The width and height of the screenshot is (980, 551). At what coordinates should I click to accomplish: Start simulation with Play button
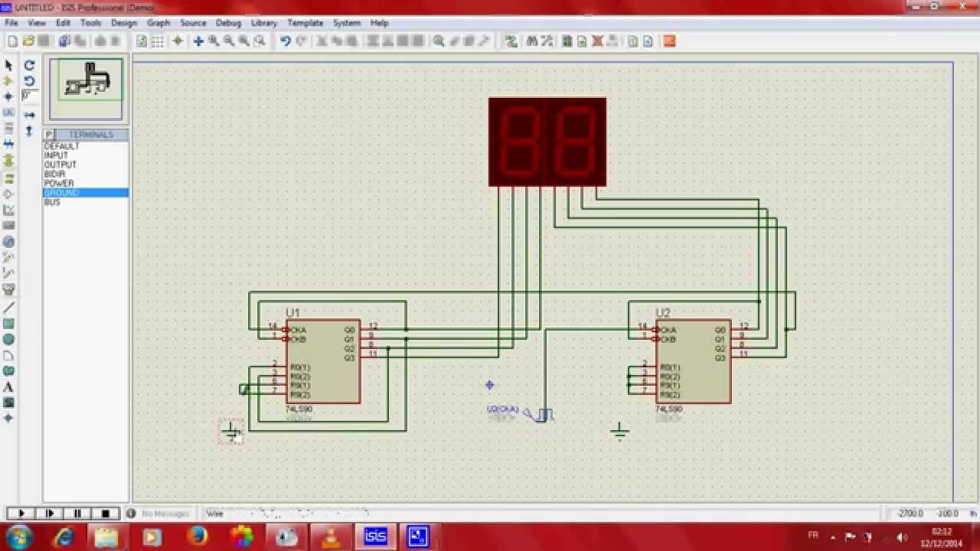pyautogui.click(x=21, y=514)
